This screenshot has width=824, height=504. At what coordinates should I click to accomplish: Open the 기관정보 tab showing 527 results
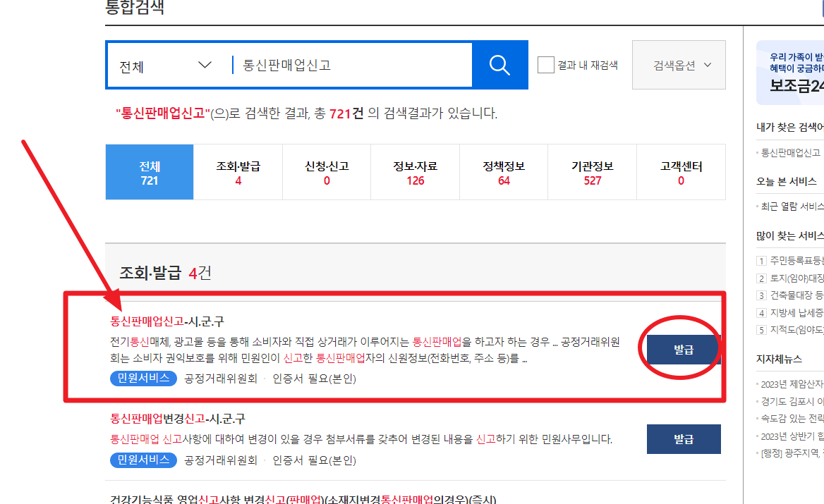click(x=593, y=171)
